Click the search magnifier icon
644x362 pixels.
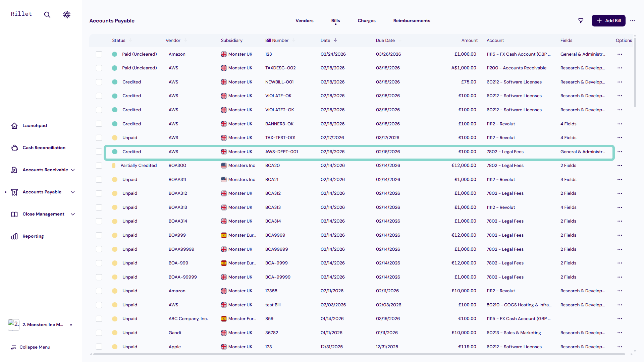47,15
